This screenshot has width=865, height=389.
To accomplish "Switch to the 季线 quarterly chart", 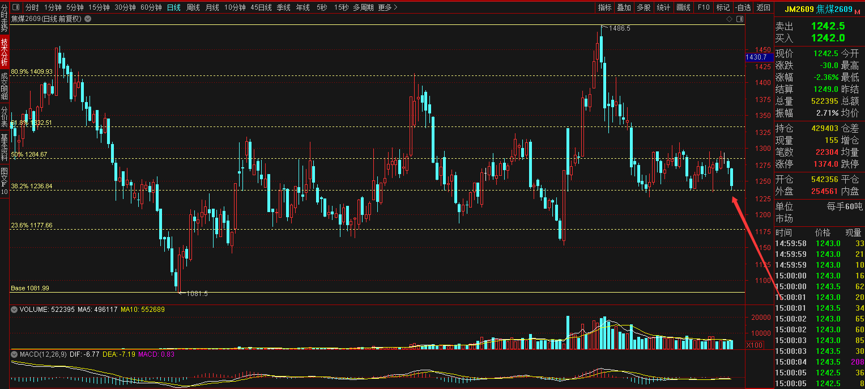I will click(x=284, y=7).
